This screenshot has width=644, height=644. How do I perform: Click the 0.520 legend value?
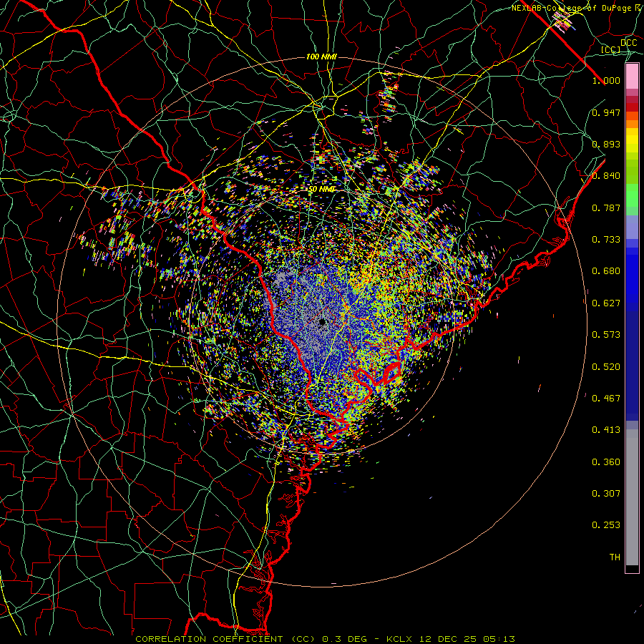pos(606,367)
